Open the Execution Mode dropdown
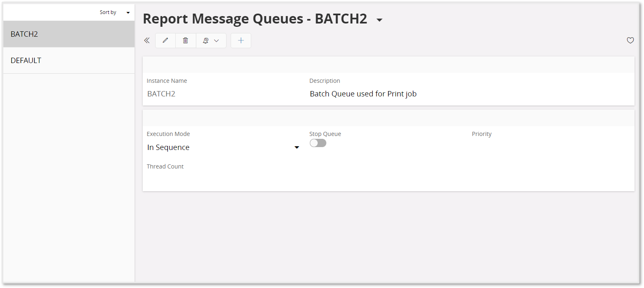Screen dimensions: 644x288 pos(297,147)
